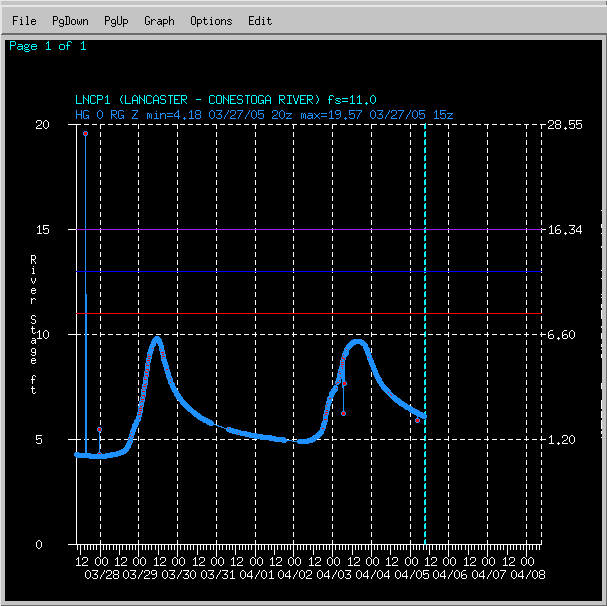Image resolution: width=607 pixels, height=606 pixels.
Task: Click the 15 tick label on left axis
Action: click(42, 230)
